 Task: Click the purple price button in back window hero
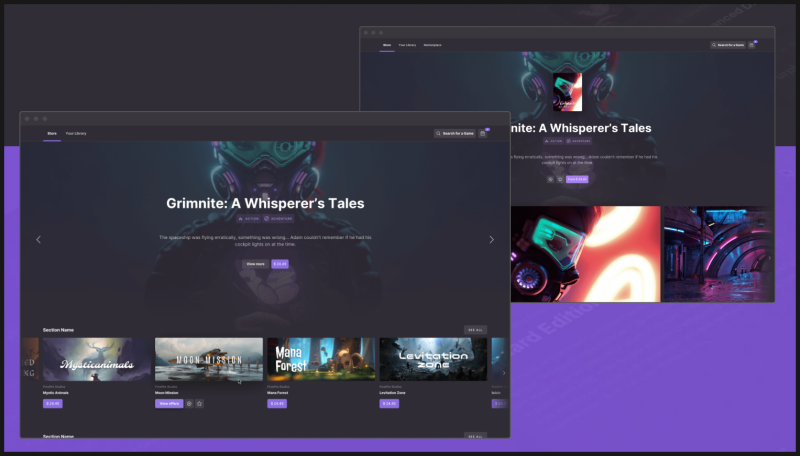point(577,179)
